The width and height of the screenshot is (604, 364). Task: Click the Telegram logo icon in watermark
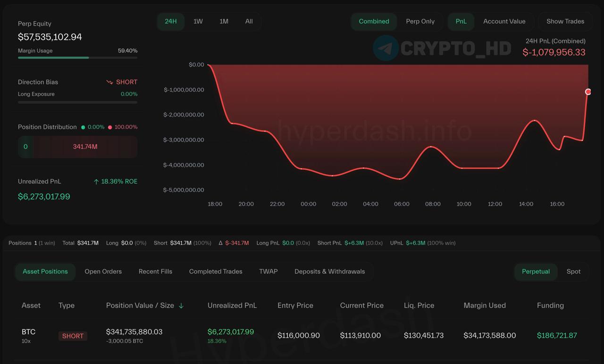pyautogui.click(x=386, y=48)
